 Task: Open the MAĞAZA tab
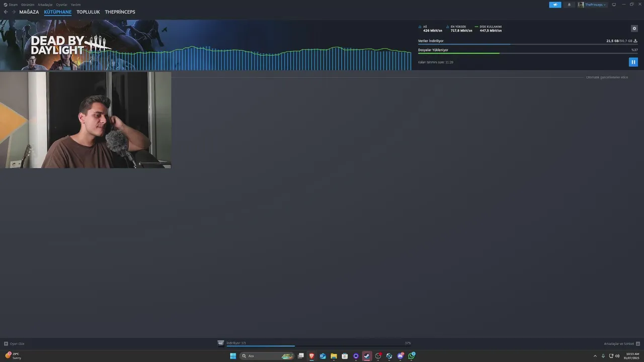point(29,12)
